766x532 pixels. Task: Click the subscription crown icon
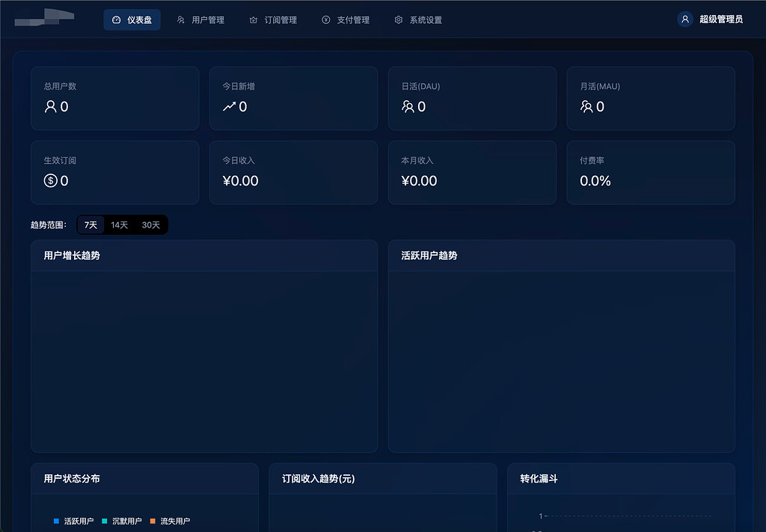253,20
